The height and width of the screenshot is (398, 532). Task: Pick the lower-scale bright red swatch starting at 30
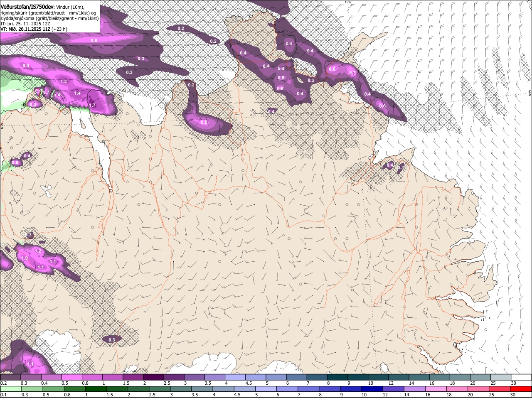tap(521, 389)
